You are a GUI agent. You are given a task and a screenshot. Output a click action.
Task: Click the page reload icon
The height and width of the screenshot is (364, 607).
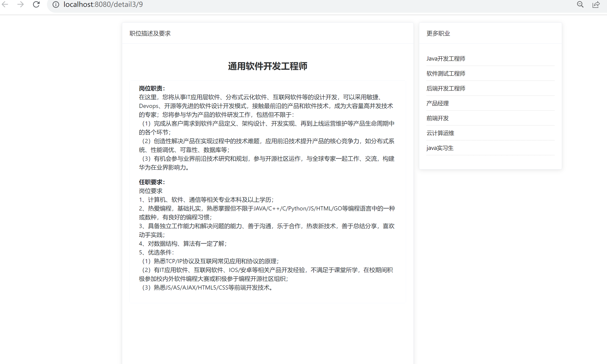click(36, 4)
